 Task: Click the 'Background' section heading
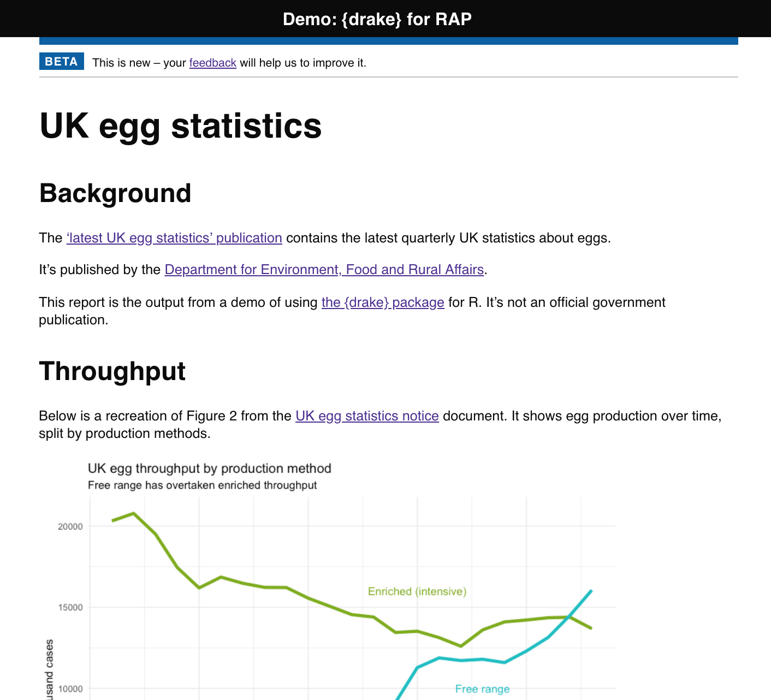pos(115,193)
